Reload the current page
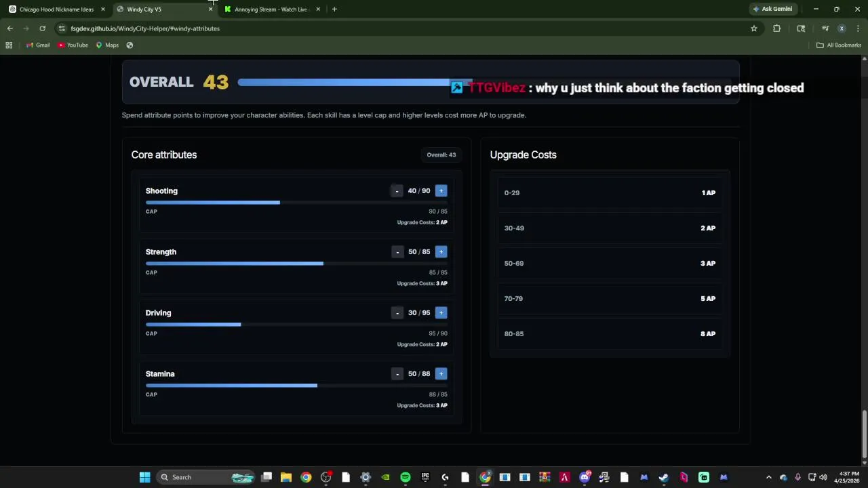The height and width of the screenshot is (488, 868). point(43,28)
